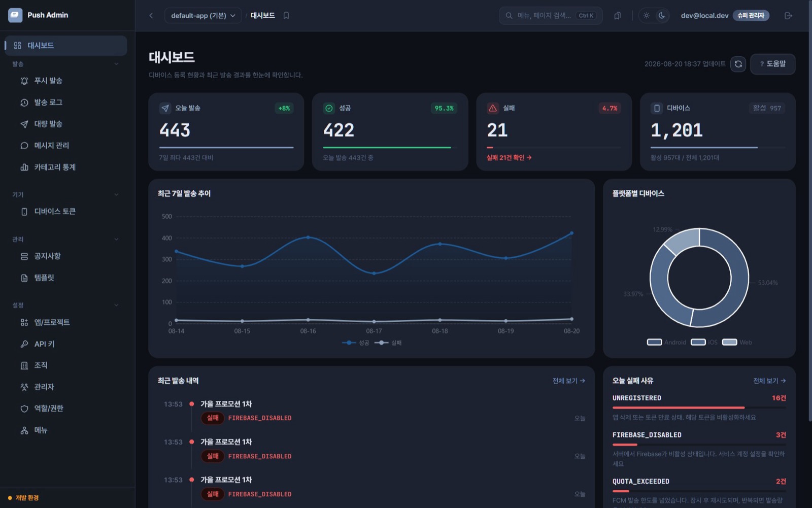Click the ? 도움말 help button

pos(772,64)
